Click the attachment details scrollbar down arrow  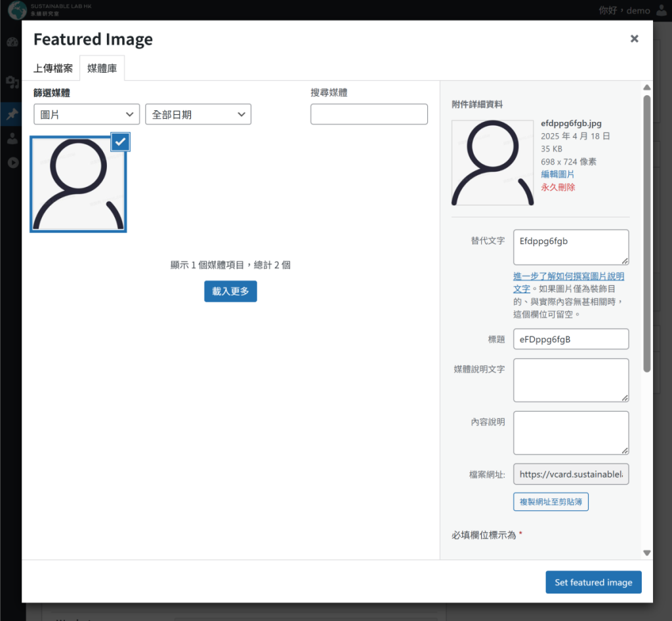(646, 553)
